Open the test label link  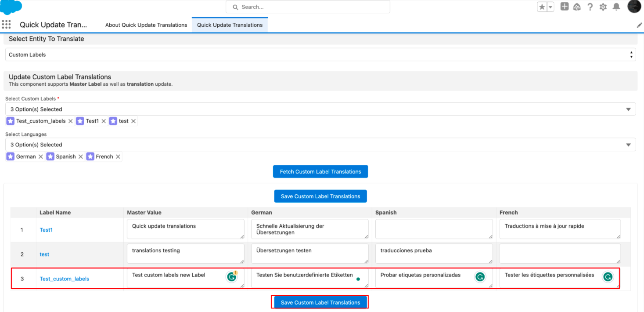[x=44, y=254]
